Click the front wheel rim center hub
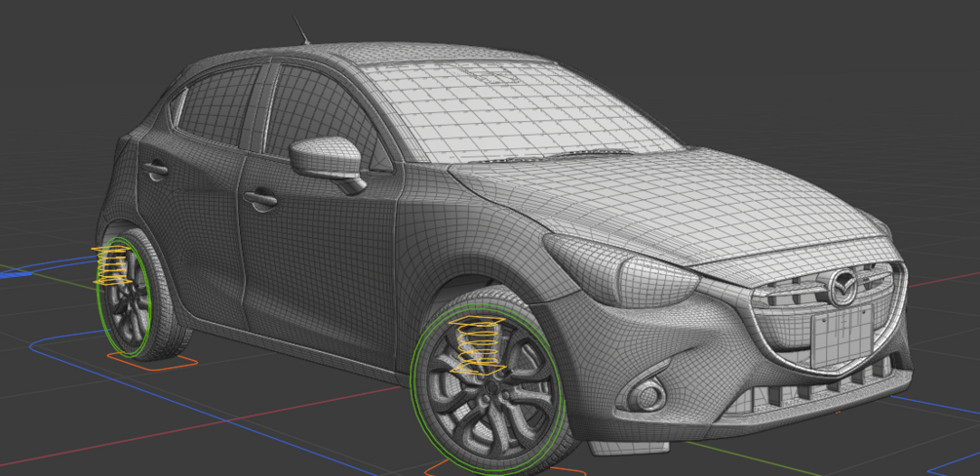Screen dimensions: 980x476 click(x=491, y=389)
